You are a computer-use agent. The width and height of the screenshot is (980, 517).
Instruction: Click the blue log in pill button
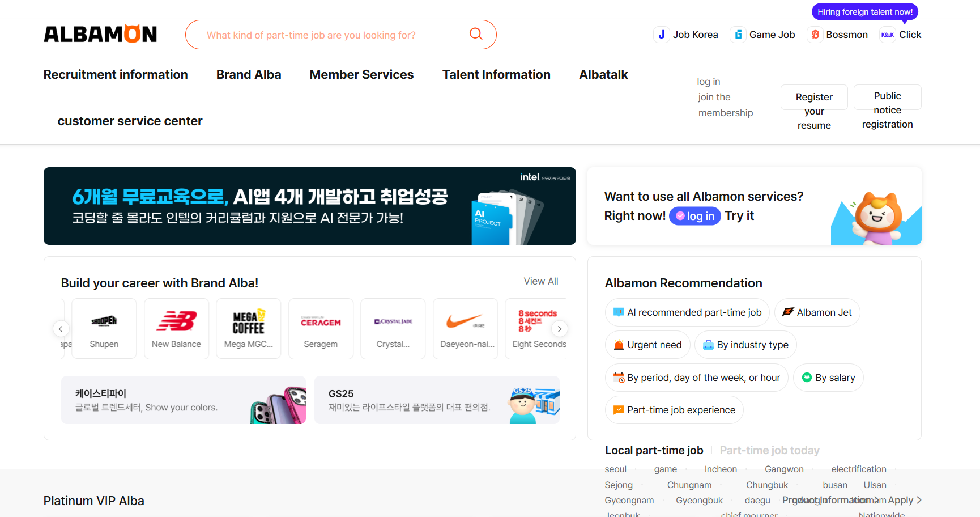(x=695, y=216)
